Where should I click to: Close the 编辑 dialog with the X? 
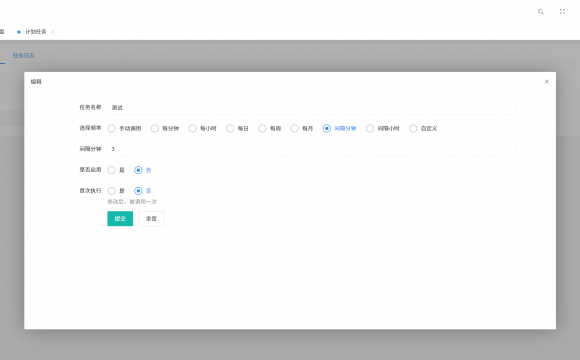[x=546, y=81]
